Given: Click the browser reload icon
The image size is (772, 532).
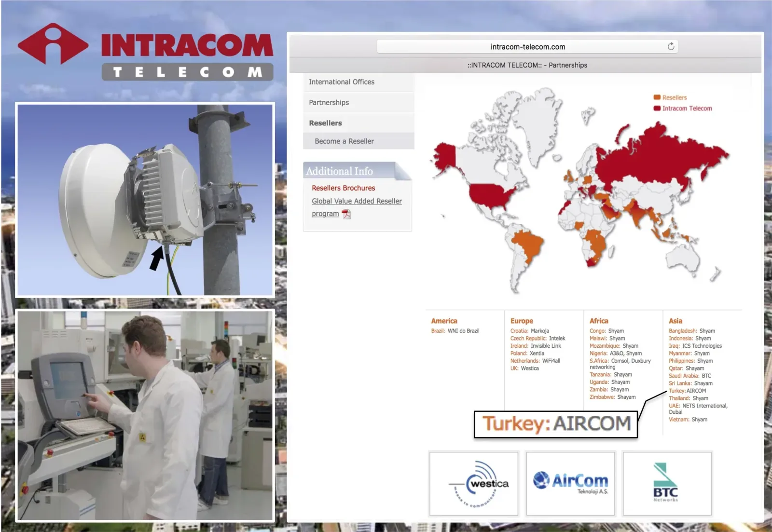Looking at the screenshot, I should tap(671, 46).
